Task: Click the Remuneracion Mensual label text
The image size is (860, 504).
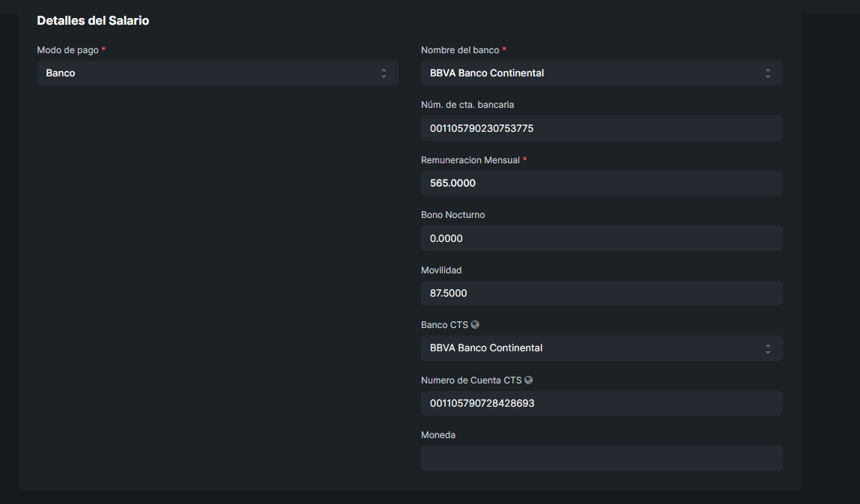Action: [x=470, y=160]
